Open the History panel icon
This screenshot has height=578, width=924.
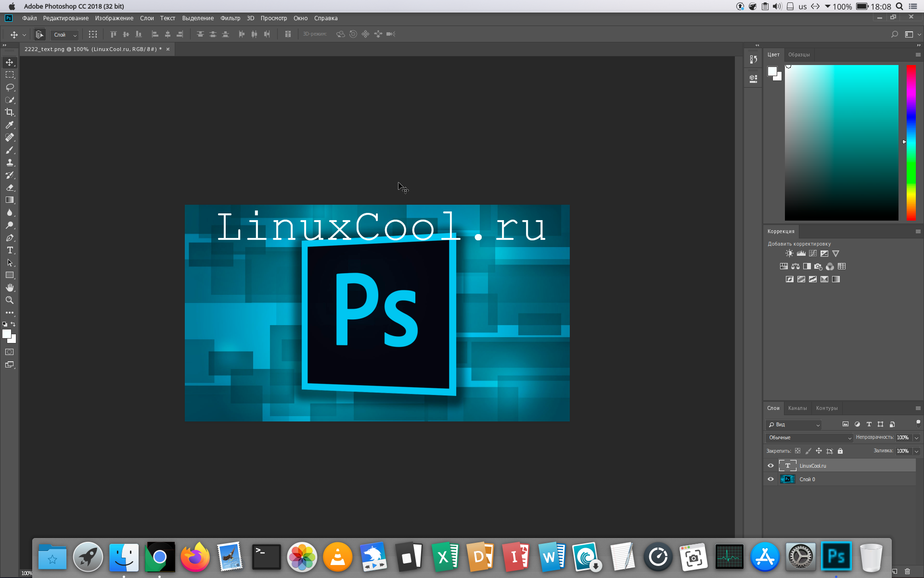pyautogui.click(x=753, y=59)
